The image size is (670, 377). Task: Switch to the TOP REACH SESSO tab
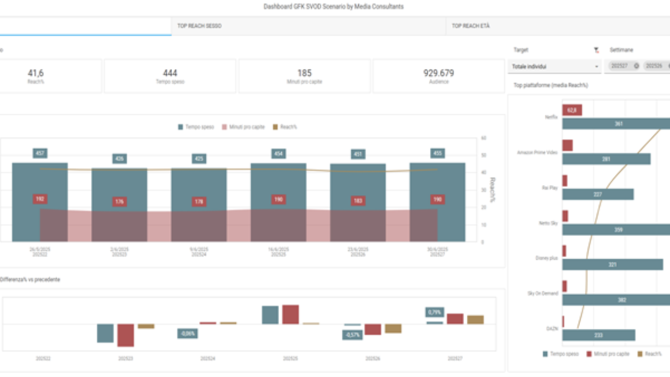(x=200, y=26)
